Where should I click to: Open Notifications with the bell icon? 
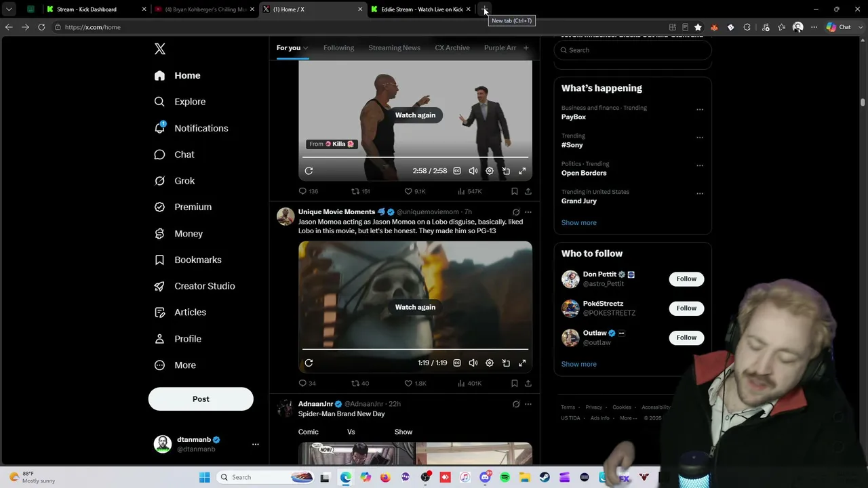click(159, 128)
